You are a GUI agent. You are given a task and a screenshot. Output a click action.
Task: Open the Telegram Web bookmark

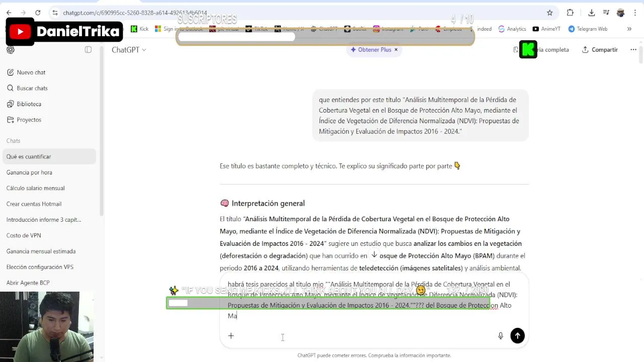coord(588,29)
